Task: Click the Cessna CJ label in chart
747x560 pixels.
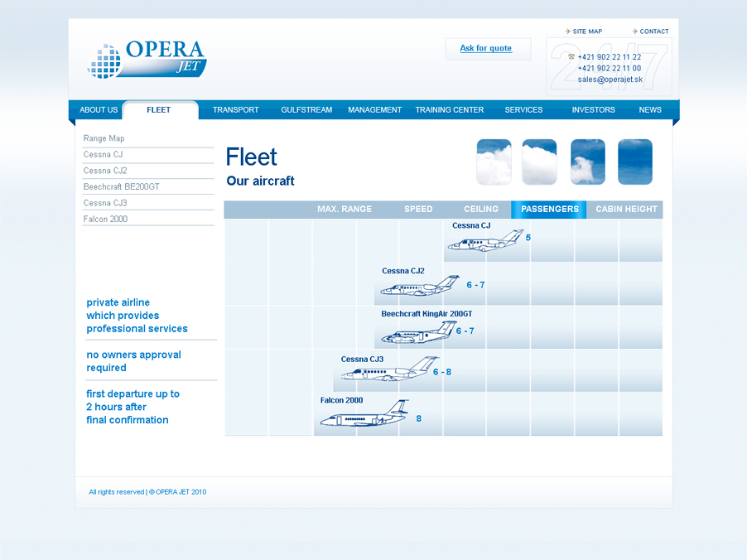Action: (471, 225)
